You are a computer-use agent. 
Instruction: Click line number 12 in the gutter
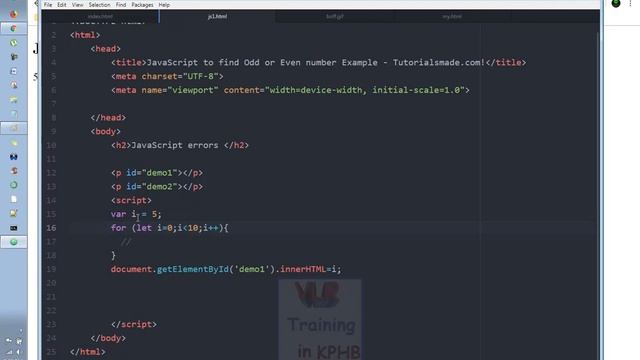[51, 173]
